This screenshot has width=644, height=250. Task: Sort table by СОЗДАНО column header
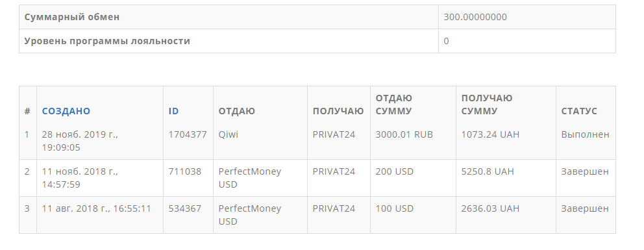pyautogui.click(x=66, y=111)
